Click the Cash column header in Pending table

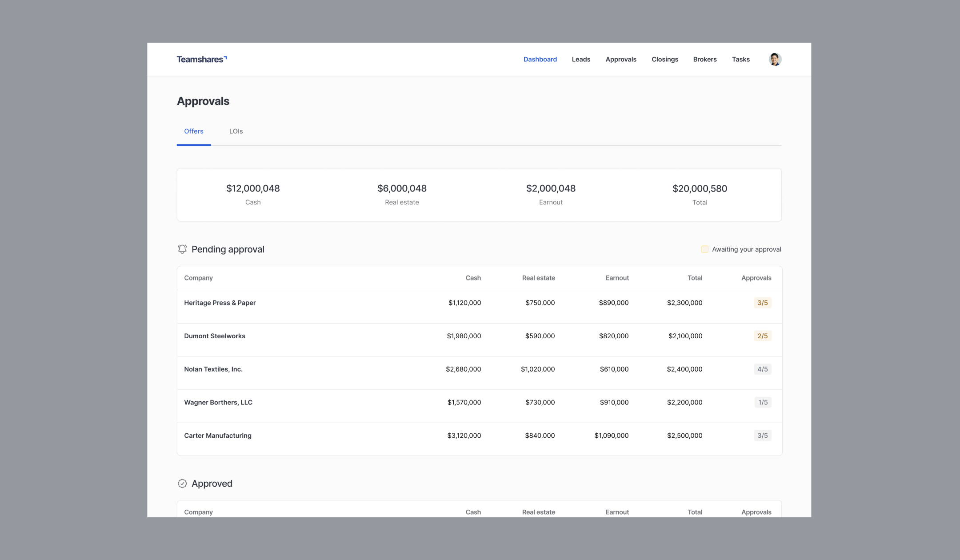pyautogui.click(x=473, y=278)
